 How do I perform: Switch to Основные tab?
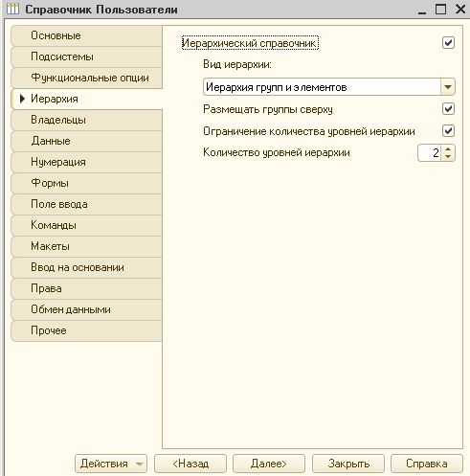[86, 35]
